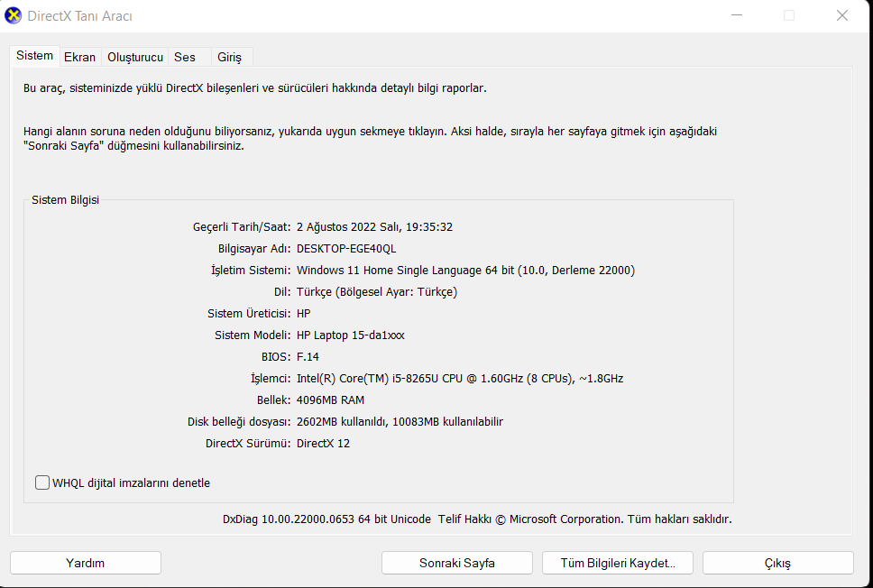
Task: Click the Sistem Bilgisi group label
Action: click(x=65, y=200)
